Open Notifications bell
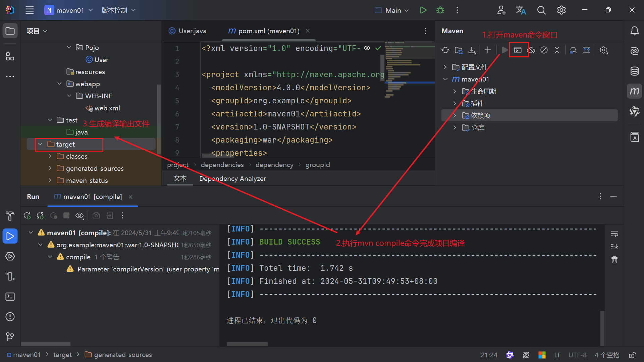Image resolution: width=644 pixels, height=362 pixels. [x=634, y=31]
